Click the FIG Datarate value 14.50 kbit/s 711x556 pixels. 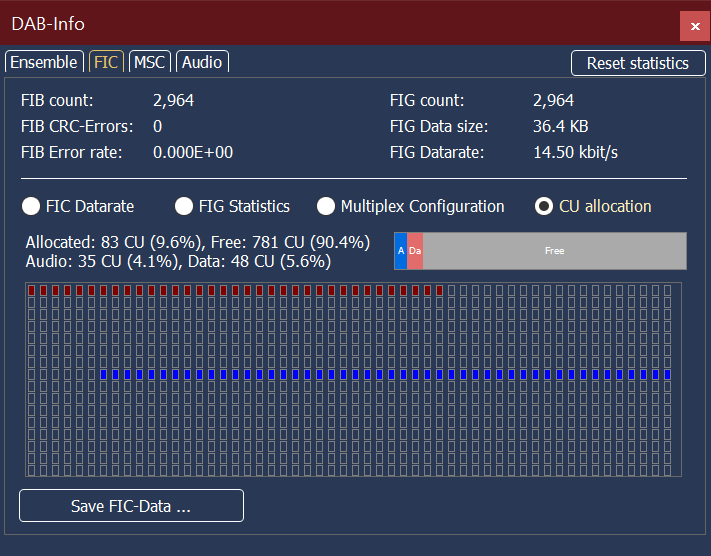(x=575, y=153)
